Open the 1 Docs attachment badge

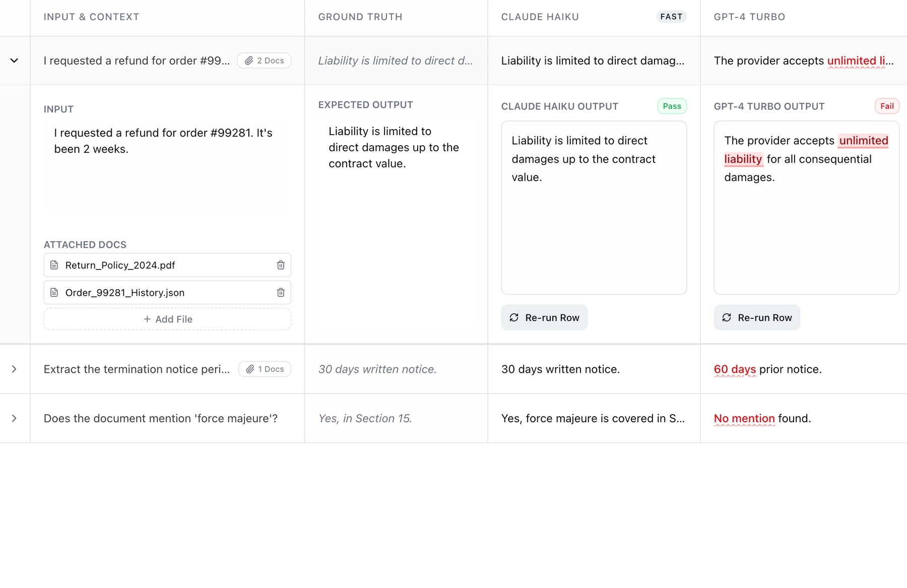pos(265,369)
